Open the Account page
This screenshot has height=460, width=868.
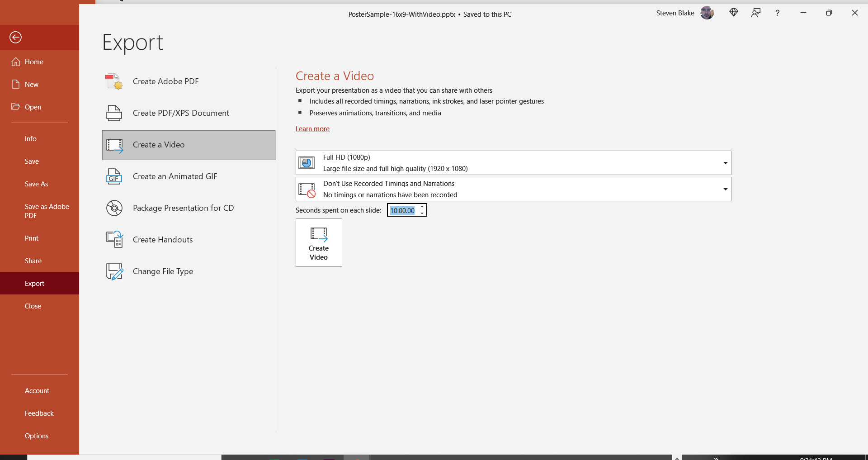[39, 390]
